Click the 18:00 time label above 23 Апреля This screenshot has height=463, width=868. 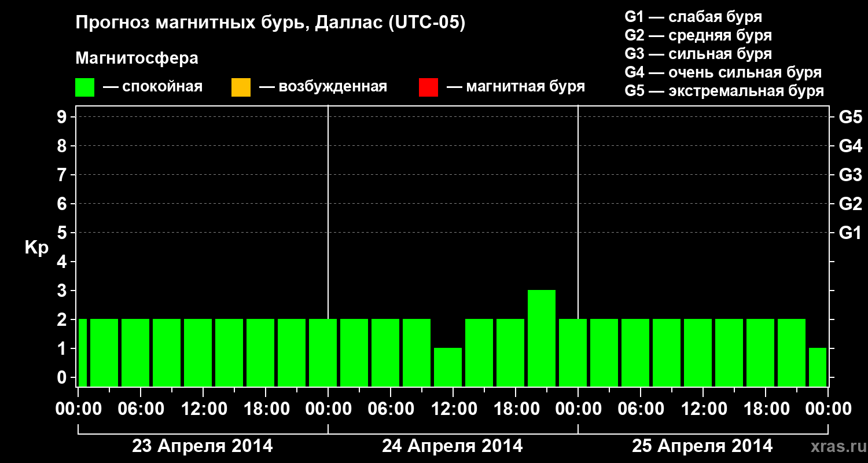pos(266,409)
